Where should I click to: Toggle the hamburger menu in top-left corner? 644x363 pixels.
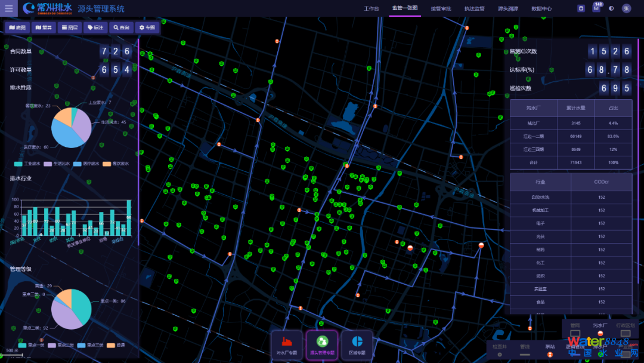pyautogui.click(x=9, y=8)
